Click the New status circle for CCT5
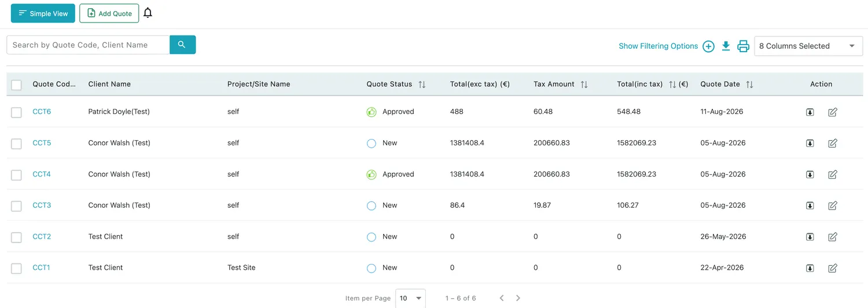 point(372,143)
